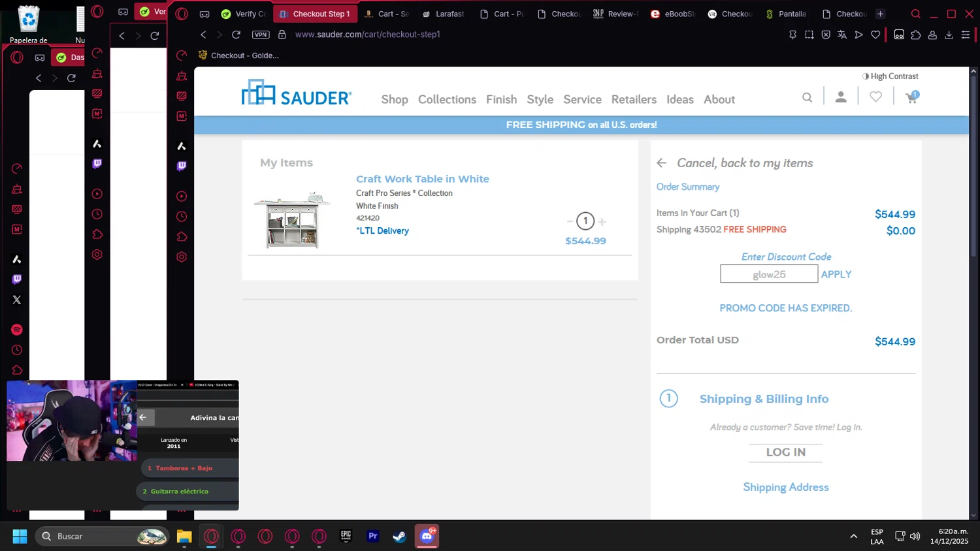Click the pin icon in the address bar

coord(792,35)
